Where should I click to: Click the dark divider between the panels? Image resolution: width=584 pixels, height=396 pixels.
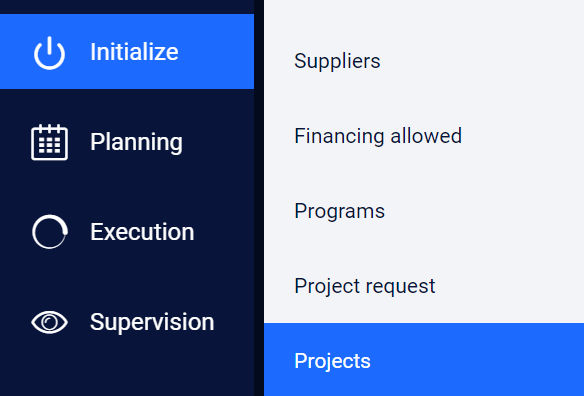point(259,198)
